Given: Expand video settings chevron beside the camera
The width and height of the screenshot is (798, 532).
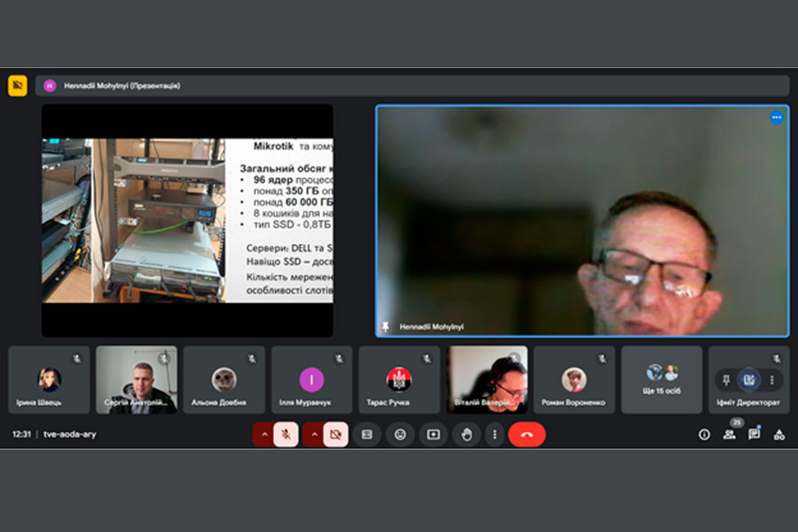Looking at the screenshot, I should coord(314,434).
